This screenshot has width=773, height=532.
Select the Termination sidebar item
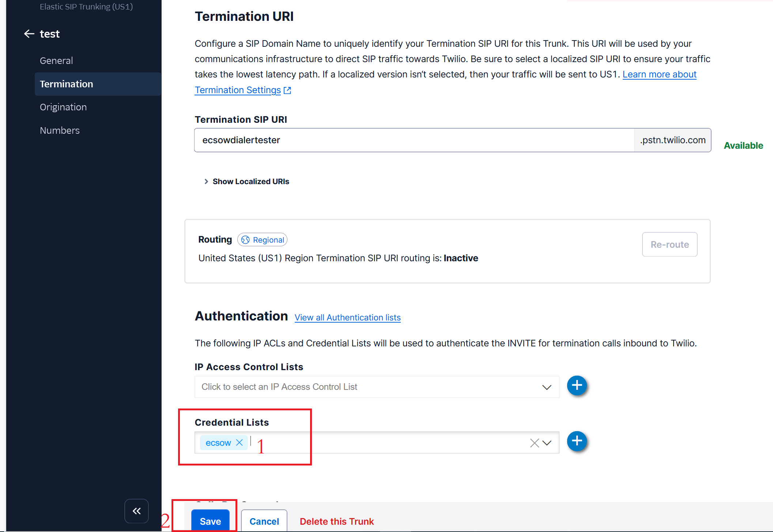[x=67, y=84]
